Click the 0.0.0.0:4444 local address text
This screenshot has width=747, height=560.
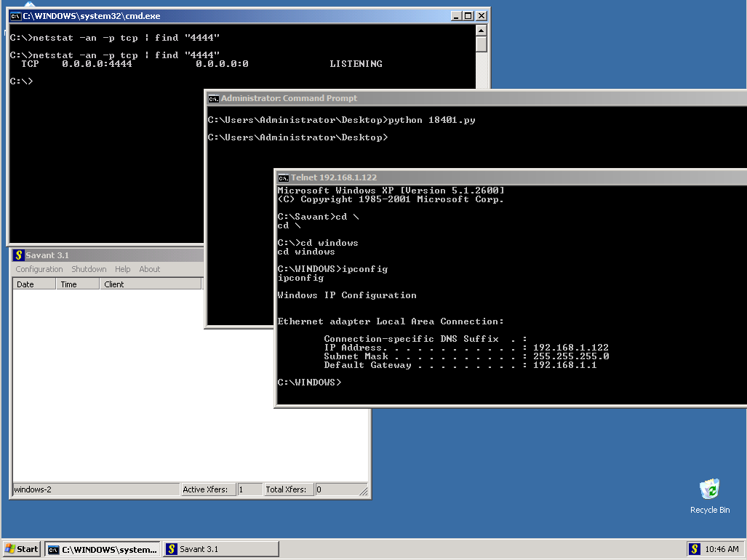97,64
